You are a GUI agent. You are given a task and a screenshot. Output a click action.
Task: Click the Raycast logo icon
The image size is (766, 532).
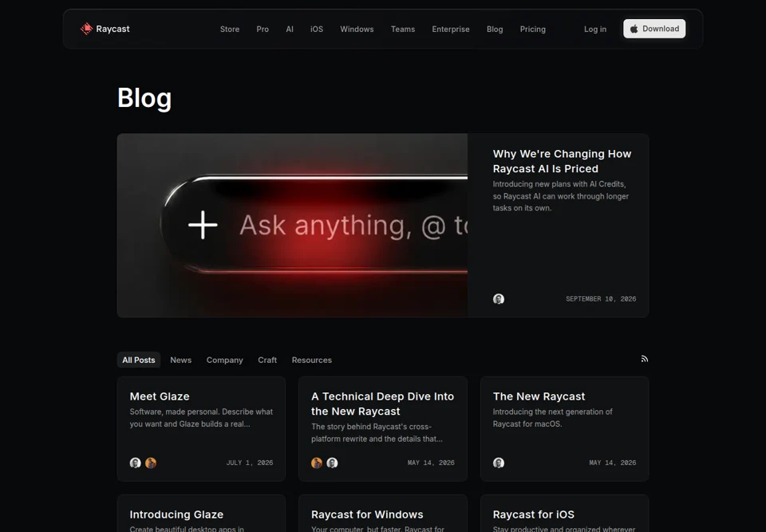[x=86, y=29]
